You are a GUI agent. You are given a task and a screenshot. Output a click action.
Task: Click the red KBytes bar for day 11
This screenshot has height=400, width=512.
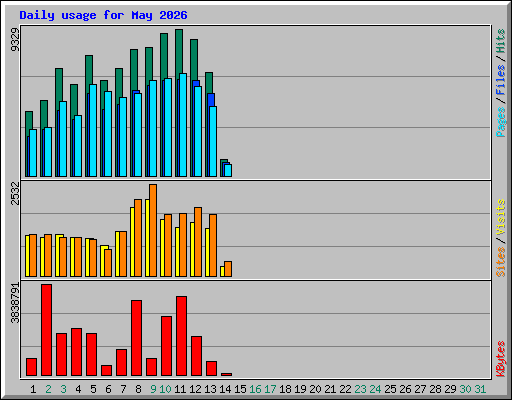[181, 336]
